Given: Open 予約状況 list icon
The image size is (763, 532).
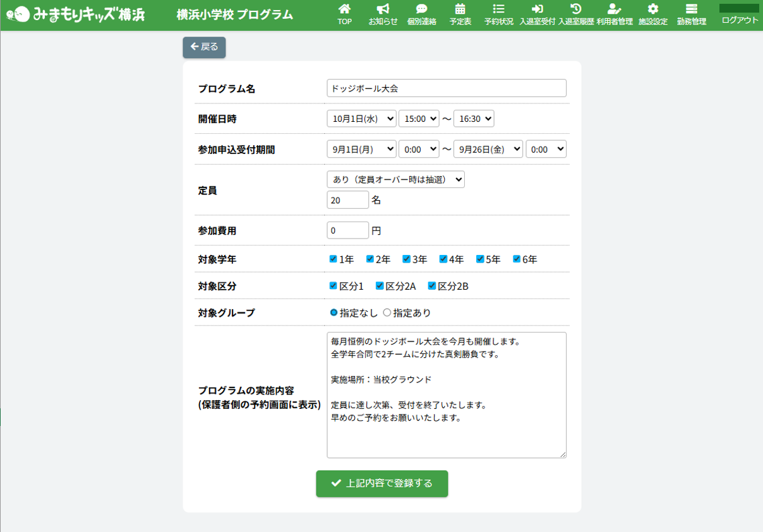Looking at the screenshot, I should (x=498, y=9).
